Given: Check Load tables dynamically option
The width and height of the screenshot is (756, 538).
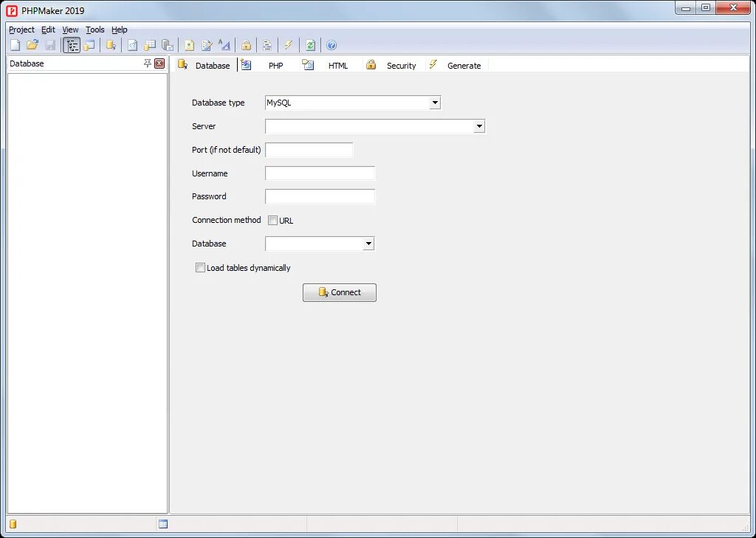Looking at the screenshot, I should point(200,268).
